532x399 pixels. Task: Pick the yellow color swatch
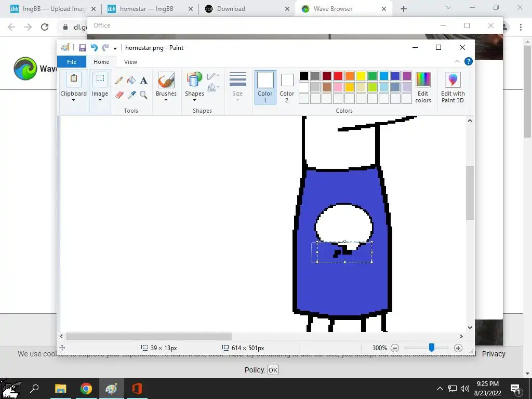coord(361,76)
